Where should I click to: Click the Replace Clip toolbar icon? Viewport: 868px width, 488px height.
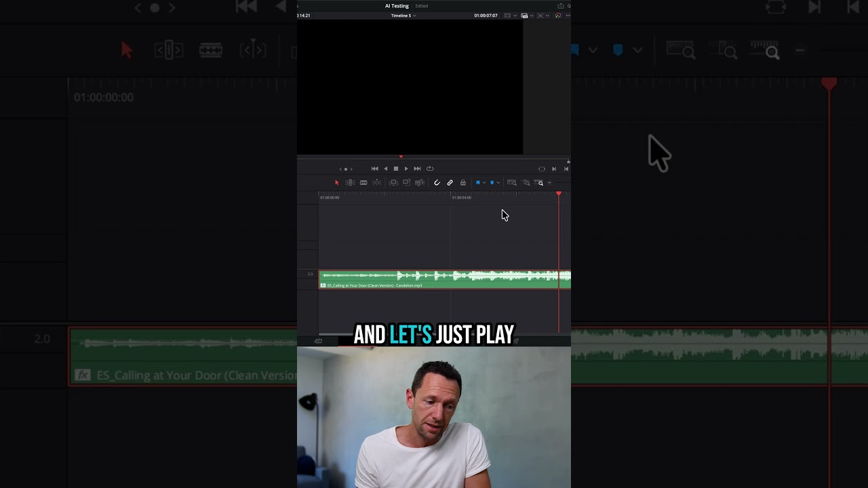coord(419,183)
